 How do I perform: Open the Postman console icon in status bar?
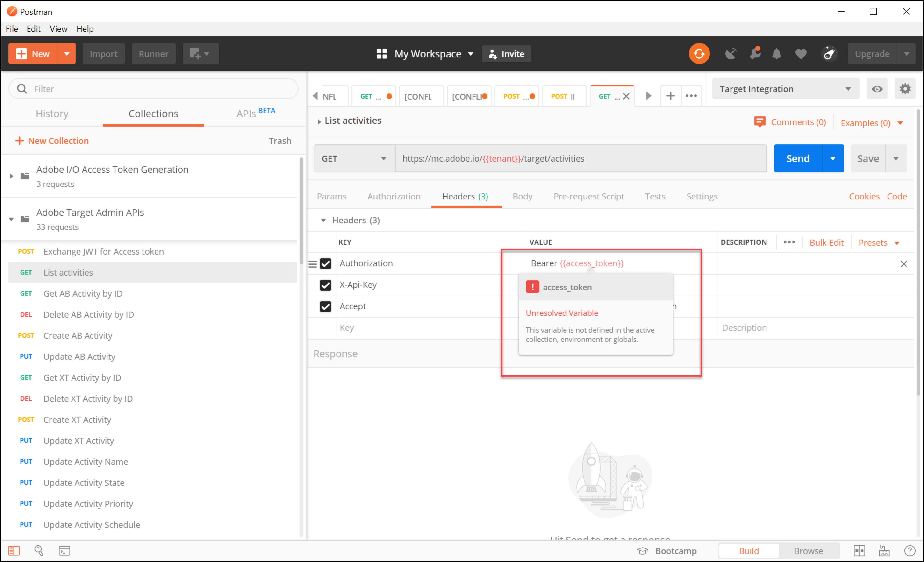point(64,550)
